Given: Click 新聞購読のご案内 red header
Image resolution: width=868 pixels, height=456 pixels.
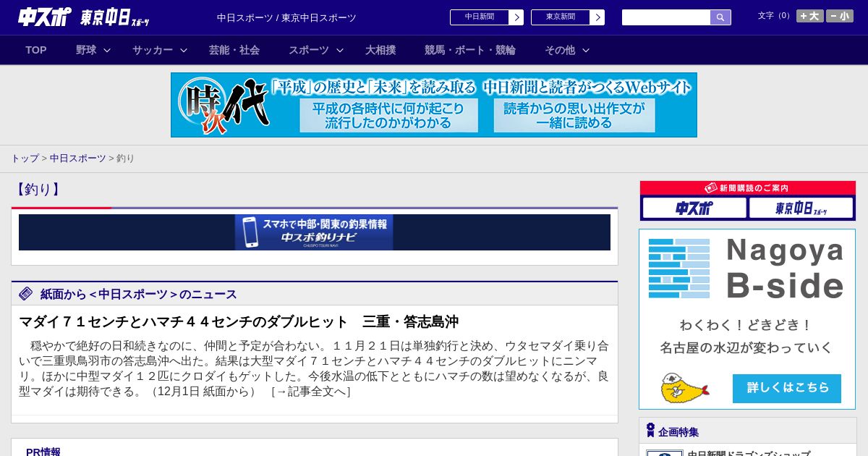Looking at the screenshot, I should (748, 187).
